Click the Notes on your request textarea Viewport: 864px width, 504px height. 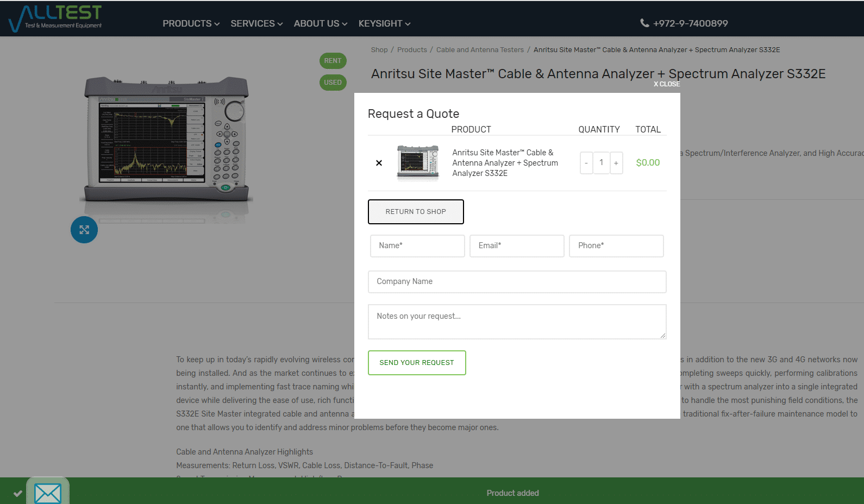(517, 322)
